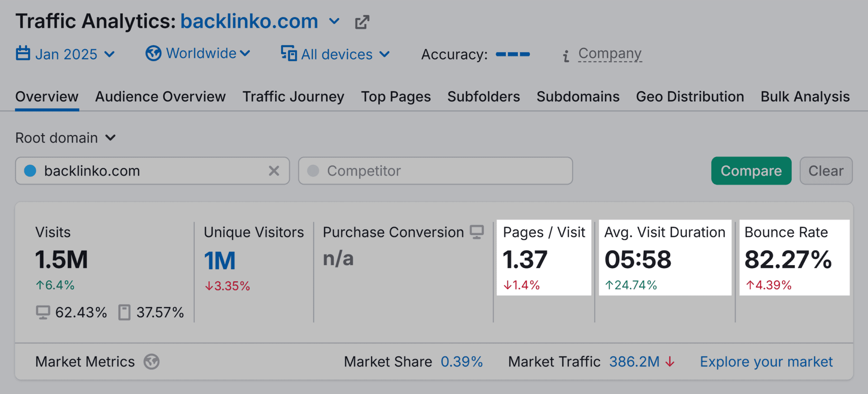The height and width of the screenshot is (394, 868).
Task: Click the Worldwide globe icon
Action: tap(153, 53)
